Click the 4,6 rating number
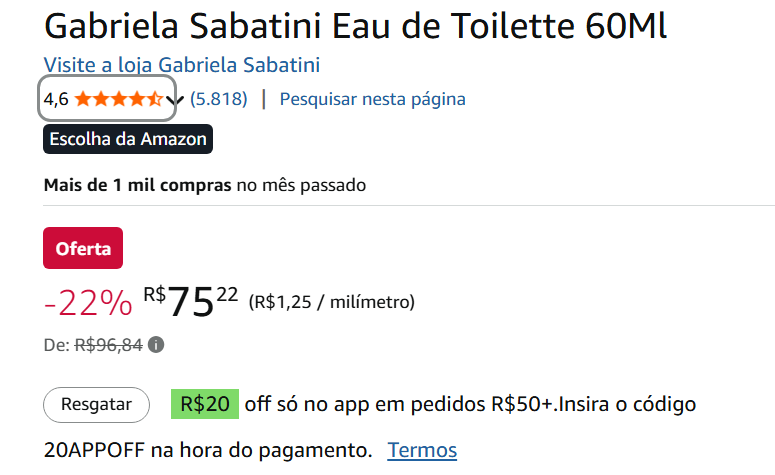Screen dimensions: 775x475 56,99
